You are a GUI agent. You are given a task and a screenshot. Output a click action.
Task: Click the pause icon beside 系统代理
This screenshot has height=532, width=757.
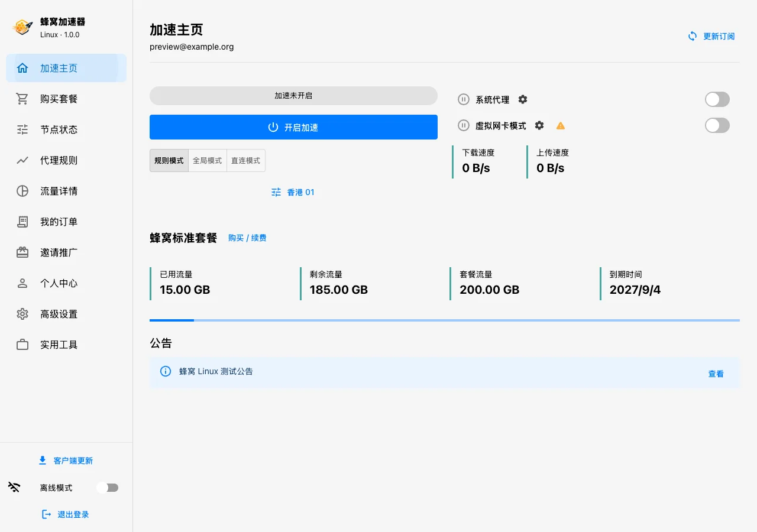coord(464,99)
